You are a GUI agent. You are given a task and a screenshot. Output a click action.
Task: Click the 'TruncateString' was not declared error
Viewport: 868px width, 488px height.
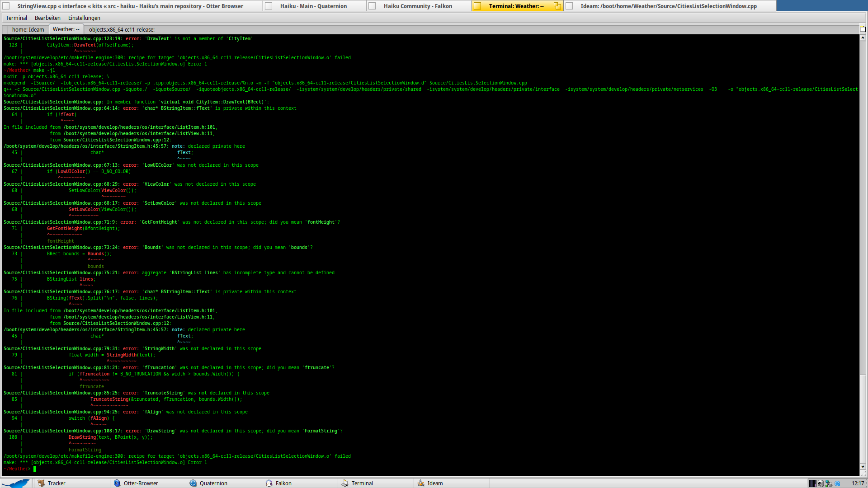[137, 393]
